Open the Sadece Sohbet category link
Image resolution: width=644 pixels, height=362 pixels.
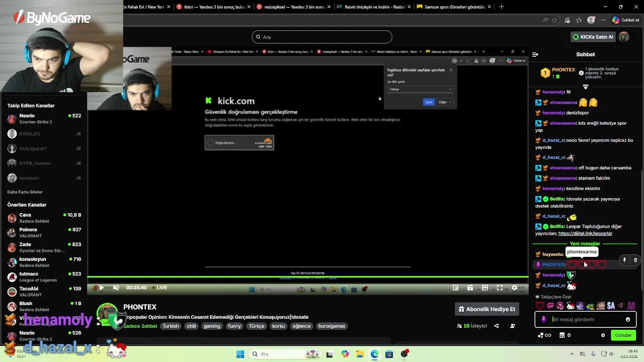point(140,326)
